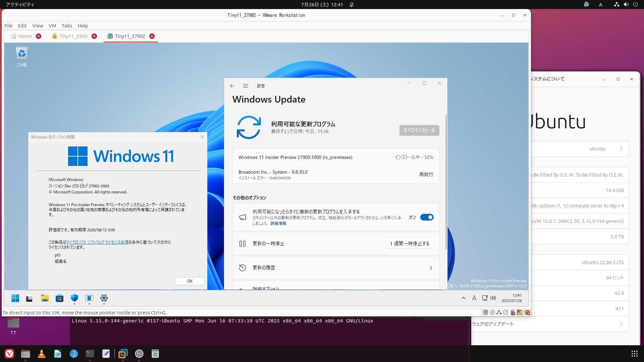Close the Tiny11_25H2 tab

[x=94, y=36]
